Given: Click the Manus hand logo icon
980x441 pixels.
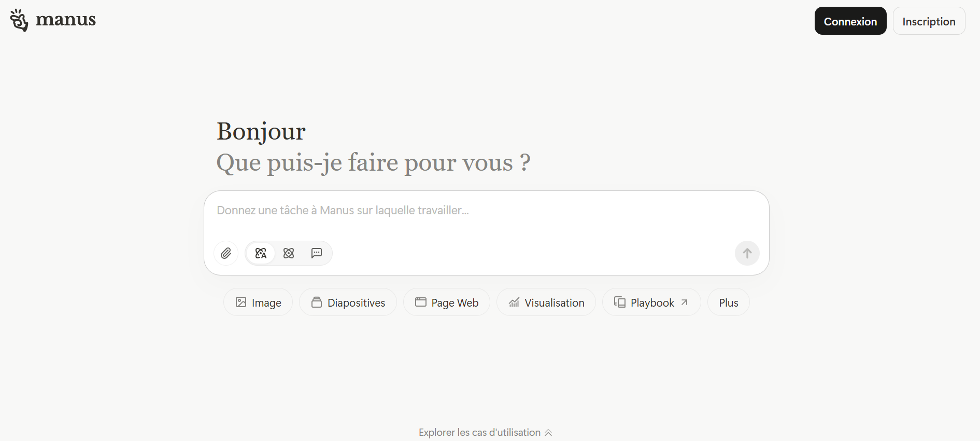Looking at the screenshot, I should 19,20.
